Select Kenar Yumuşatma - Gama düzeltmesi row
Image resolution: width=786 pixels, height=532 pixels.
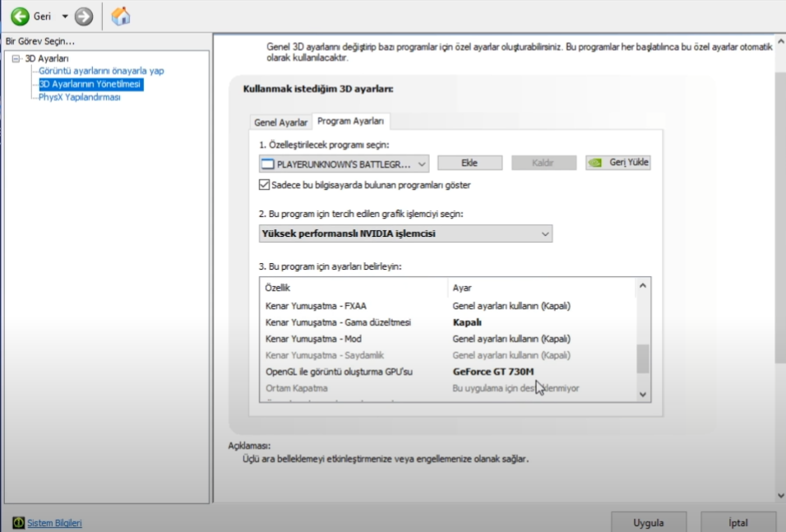click(448, 322)
